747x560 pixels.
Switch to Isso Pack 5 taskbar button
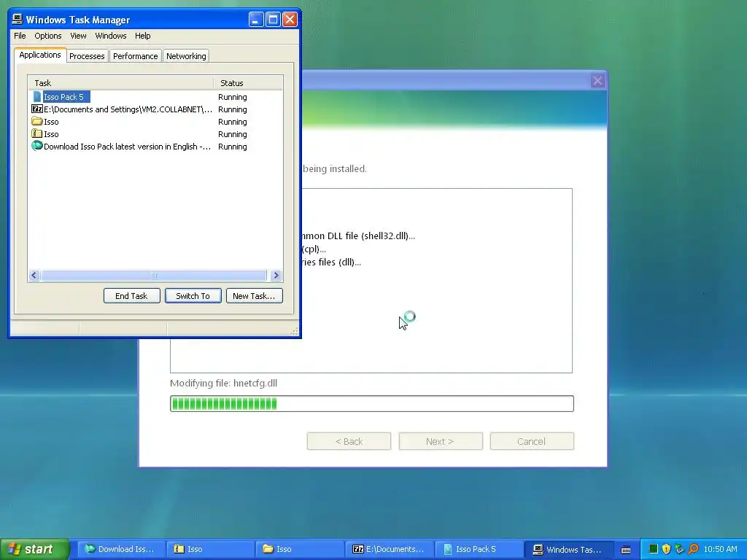[479, 549]
